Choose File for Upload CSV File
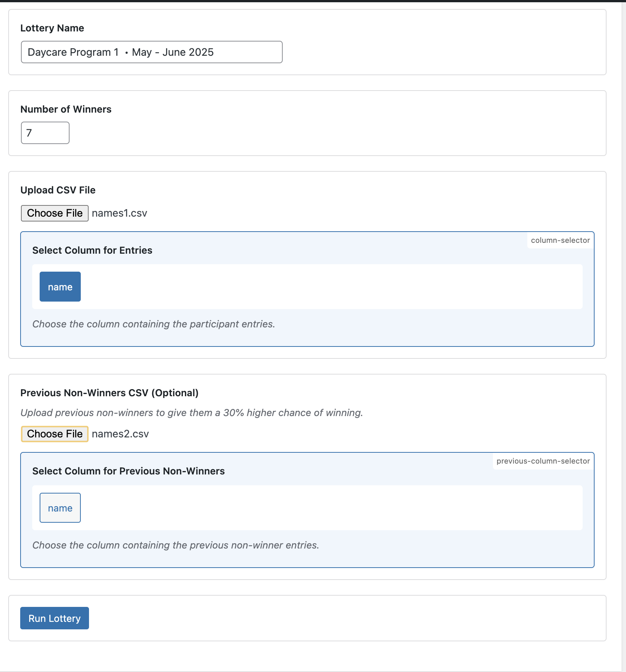 tap(55, 213)
